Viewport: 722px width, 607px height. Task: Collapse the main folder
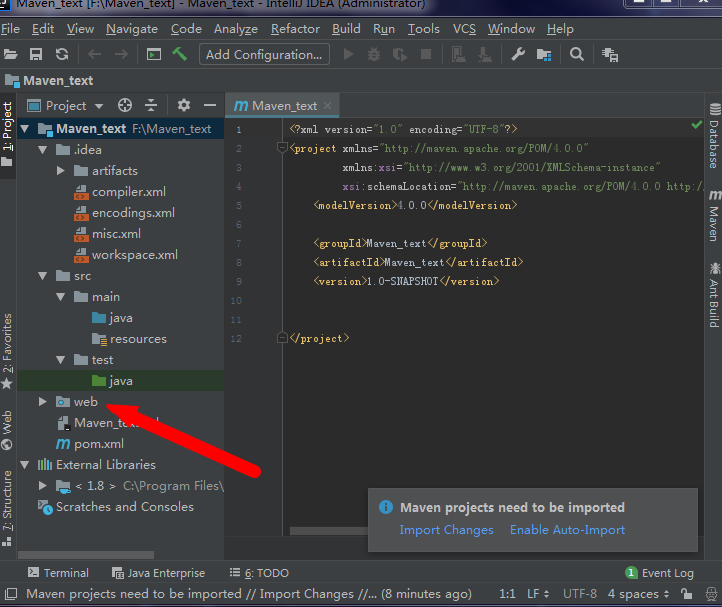pos(61,297)
